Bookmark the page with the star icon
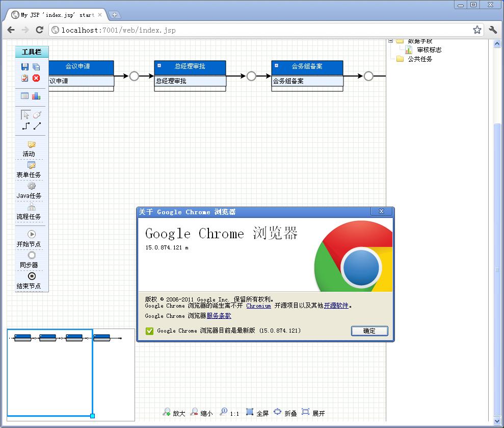Screen dimensions: 504x428 pos(477,30)
